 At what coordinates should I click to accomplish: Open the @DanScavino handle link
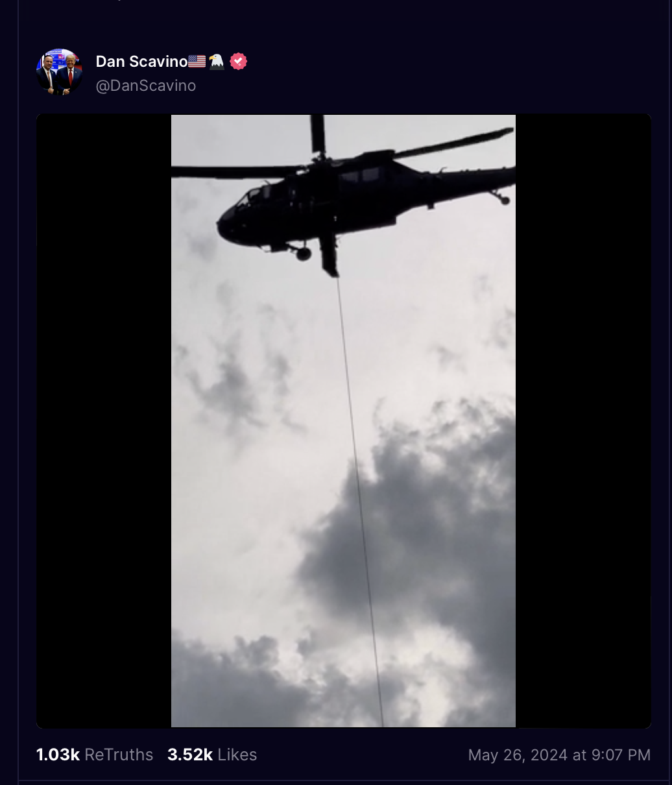[x=146, y=86]
